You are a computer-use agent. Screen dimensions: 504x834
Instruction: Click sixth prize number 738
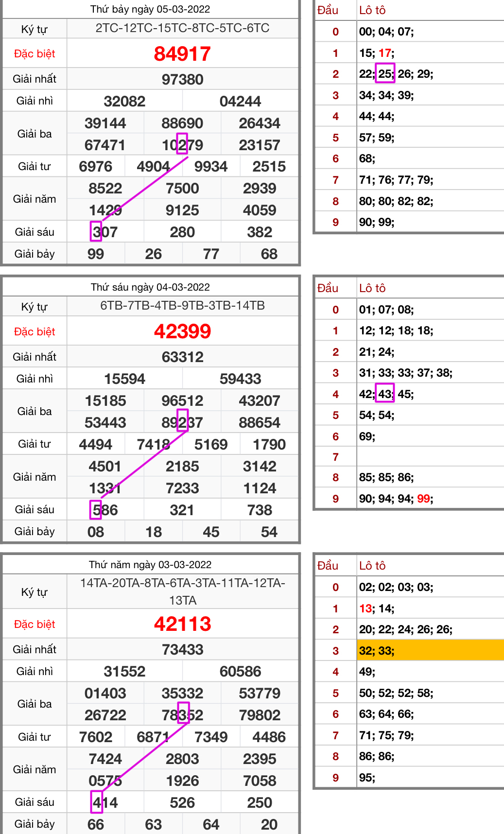[260, 510]
